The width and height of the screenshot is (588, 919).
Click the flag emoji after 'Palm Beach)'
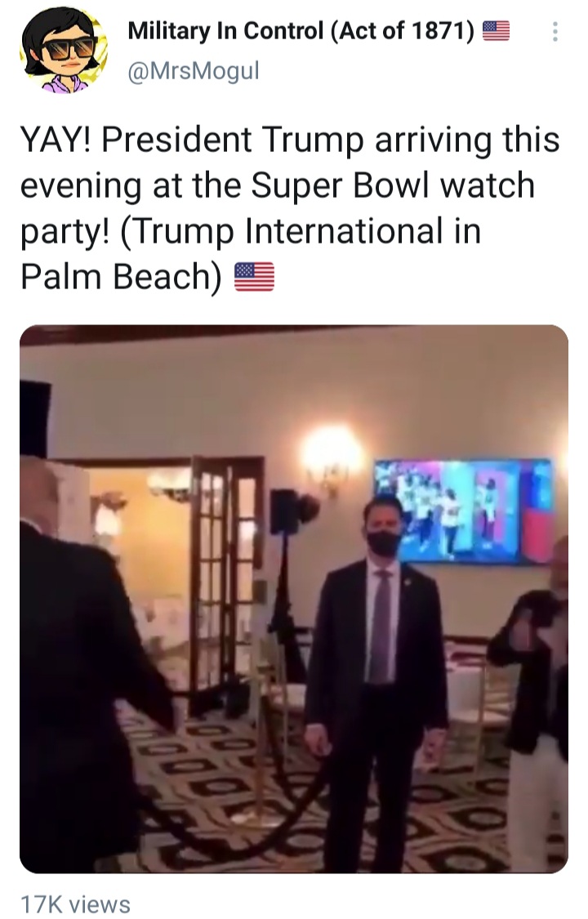(254, 277)
